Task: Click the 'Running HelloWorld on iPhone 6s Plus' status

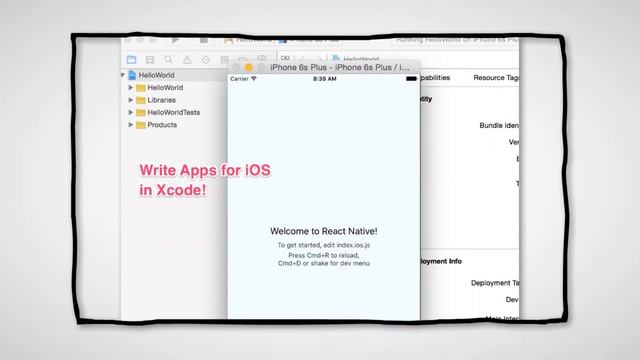Action: pyautogui.click(x=457, y=40)
